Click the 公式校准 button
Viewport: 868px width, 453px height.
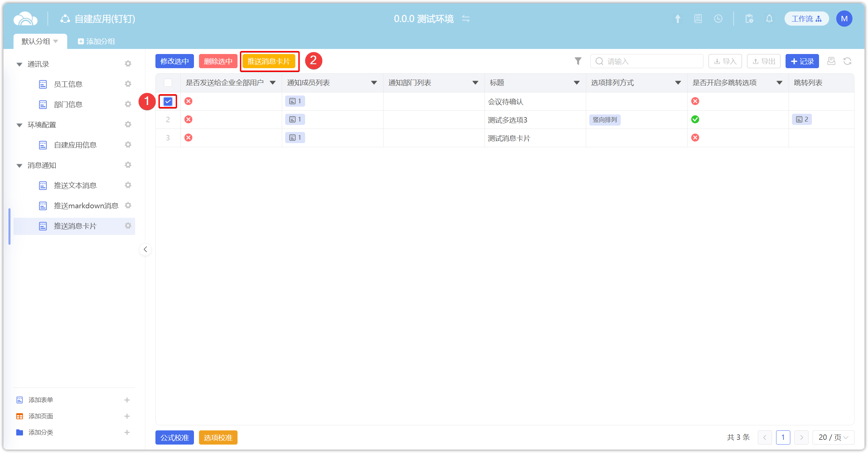[174, 437]
